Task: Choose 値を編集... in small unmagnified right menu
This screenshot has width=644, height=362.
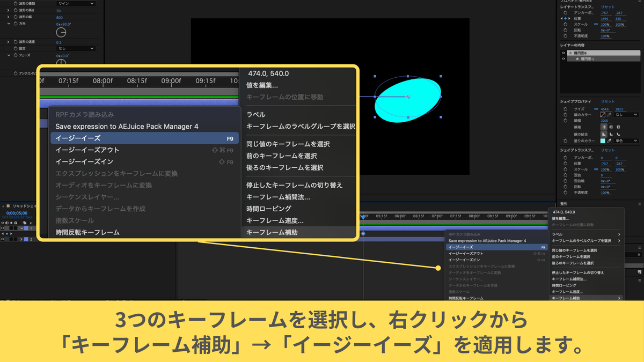Action: tap(587, 219)
